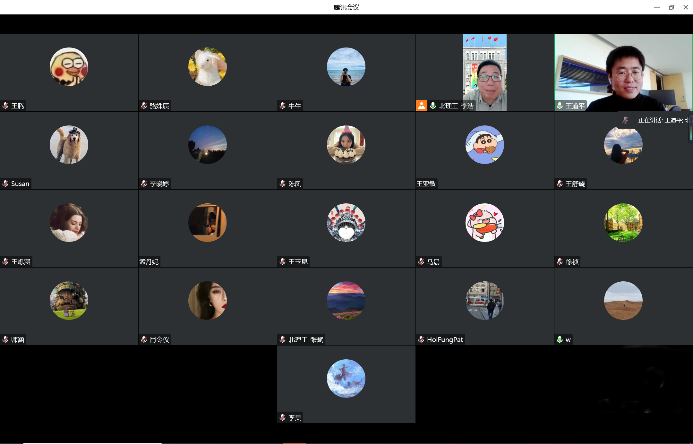693x444 pixels.
Task: Select the desert landscape avatar of w
Action: tap(623, 300)
